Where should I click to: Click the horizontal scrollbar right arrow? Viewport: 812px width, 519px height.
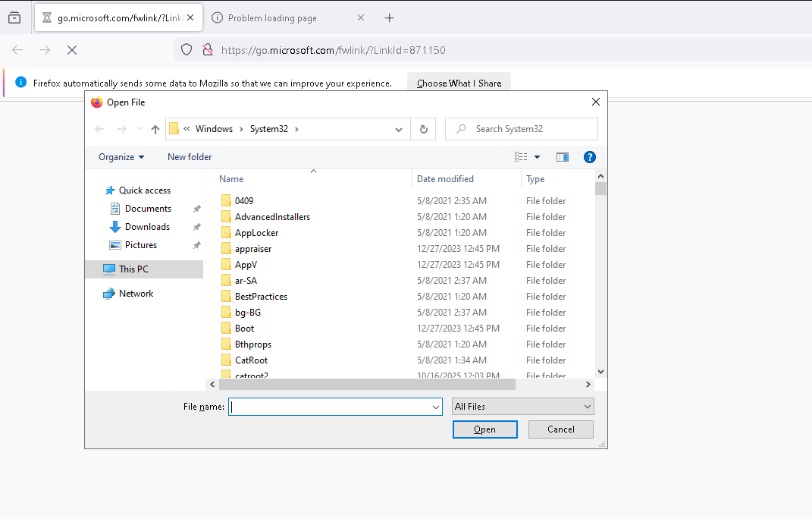click(x=588, y=384)
